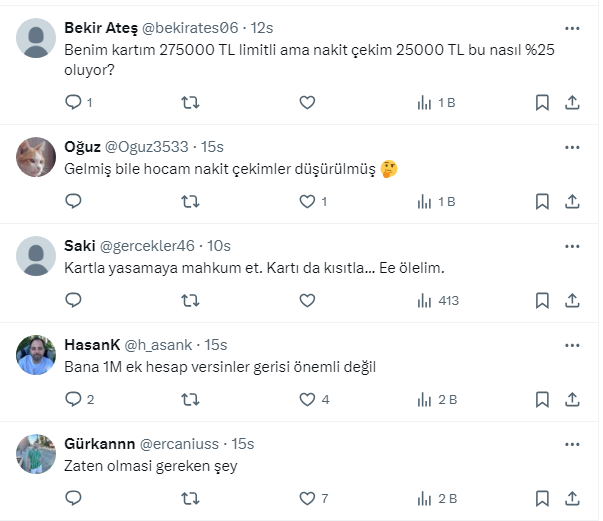Open more options on Saki's tweet
Image resolution: width=603 pixels, height=521 pixels.
click(x=572, y=246)
